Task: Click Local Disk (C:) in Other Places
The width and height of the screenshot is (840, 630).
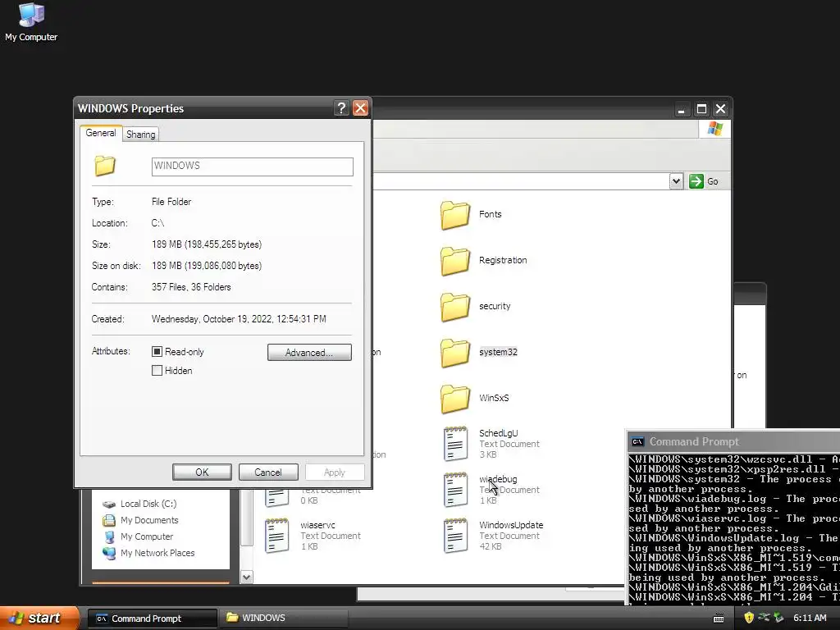Action: [x=148, y=504]
